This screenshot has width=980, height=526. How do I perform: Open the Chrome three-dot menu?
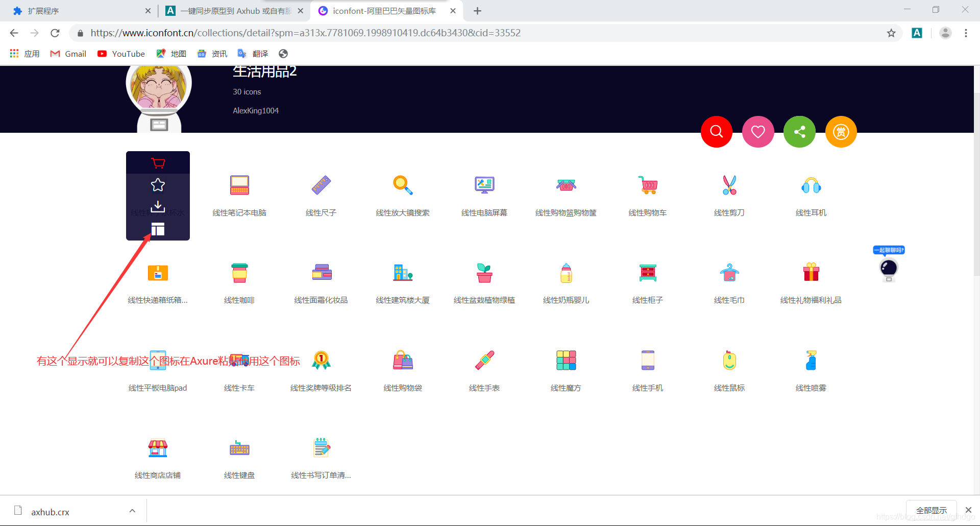(x=966, y=33)
